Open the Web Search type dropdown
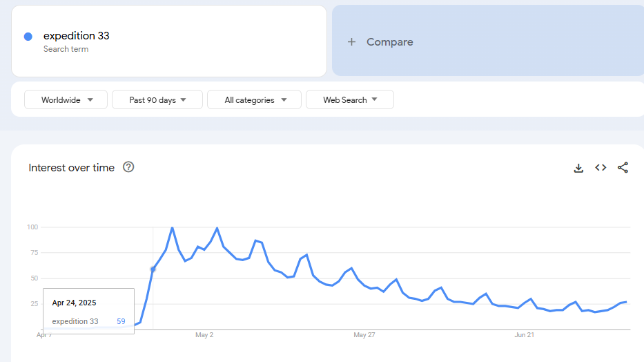This screenshot has height=362, width=644. click(x=350, y=100)
